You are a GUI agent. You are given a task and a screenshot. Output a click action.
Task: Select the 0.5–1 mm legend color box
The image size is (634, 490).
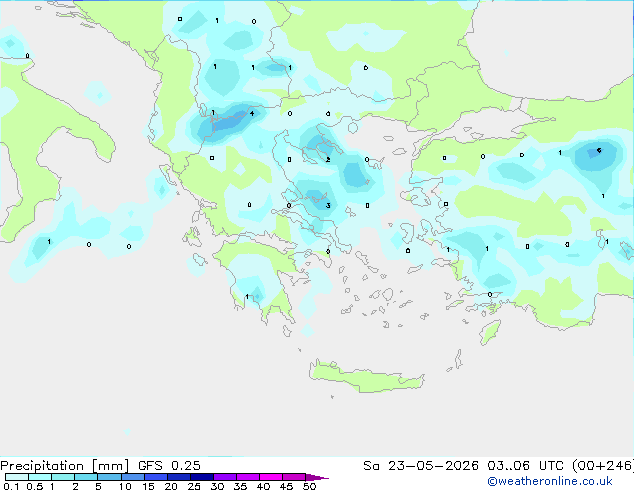pyautogui.click(x=40, y=477)
